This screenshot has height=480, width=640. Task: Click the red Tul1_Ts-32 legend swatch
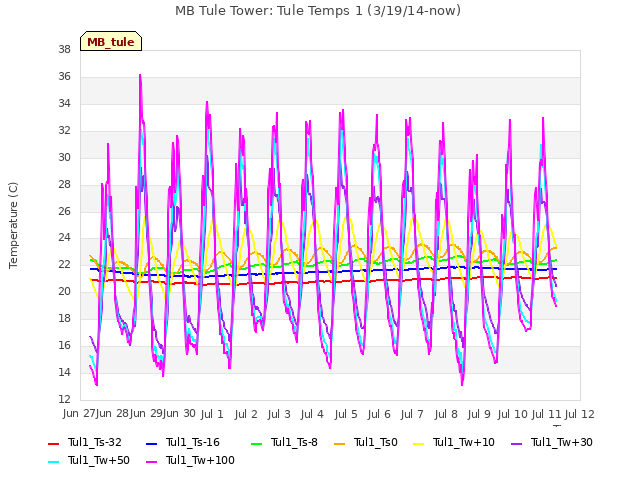pos(54,443)
